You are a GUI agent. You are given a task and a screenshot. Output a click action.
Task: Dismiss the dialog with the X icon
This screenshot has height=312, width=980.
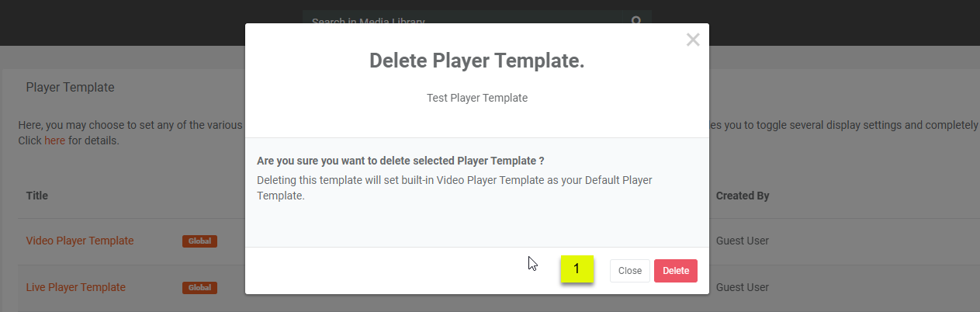click(x=693, y=40)
